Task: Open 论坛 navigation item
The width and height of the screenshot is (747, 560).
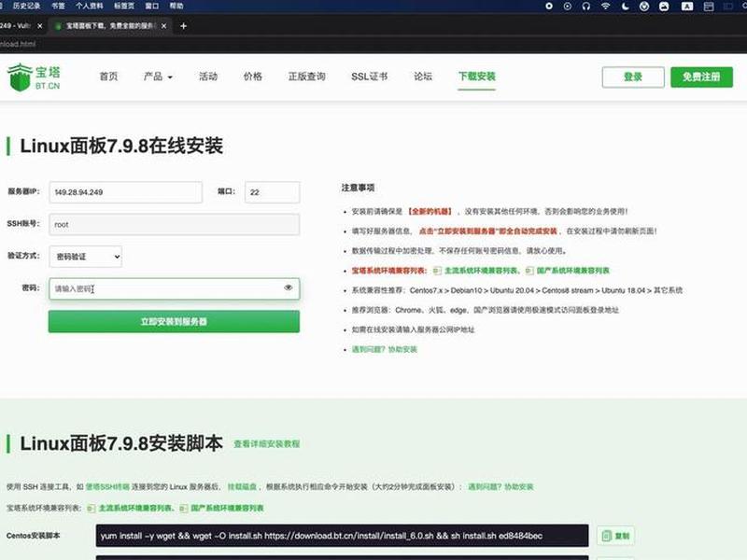Action: click(423, 77)
